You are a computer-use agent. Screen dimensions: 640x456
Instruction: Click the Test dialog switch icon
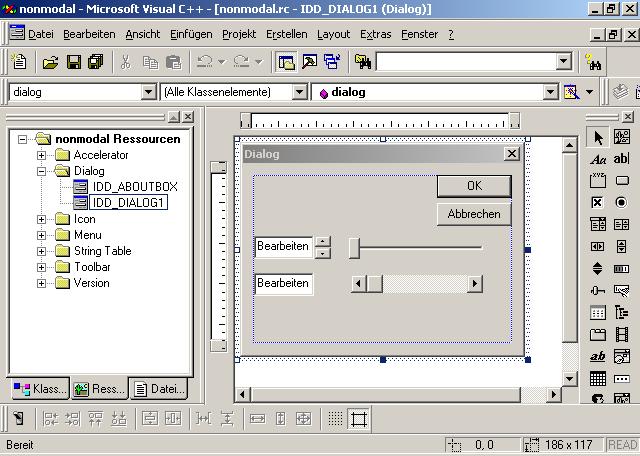pyautogui.click(x=18, y=418)
